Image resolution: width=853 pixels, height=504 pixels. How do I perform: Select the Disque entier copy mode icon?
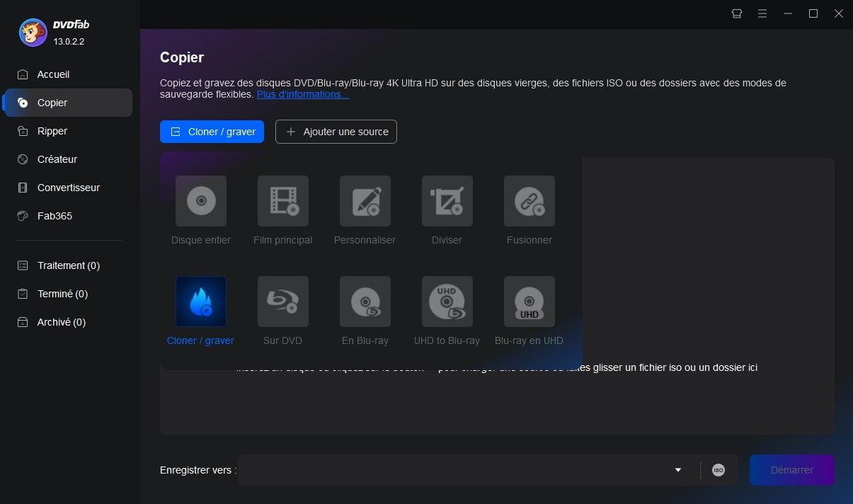(201, 201)
